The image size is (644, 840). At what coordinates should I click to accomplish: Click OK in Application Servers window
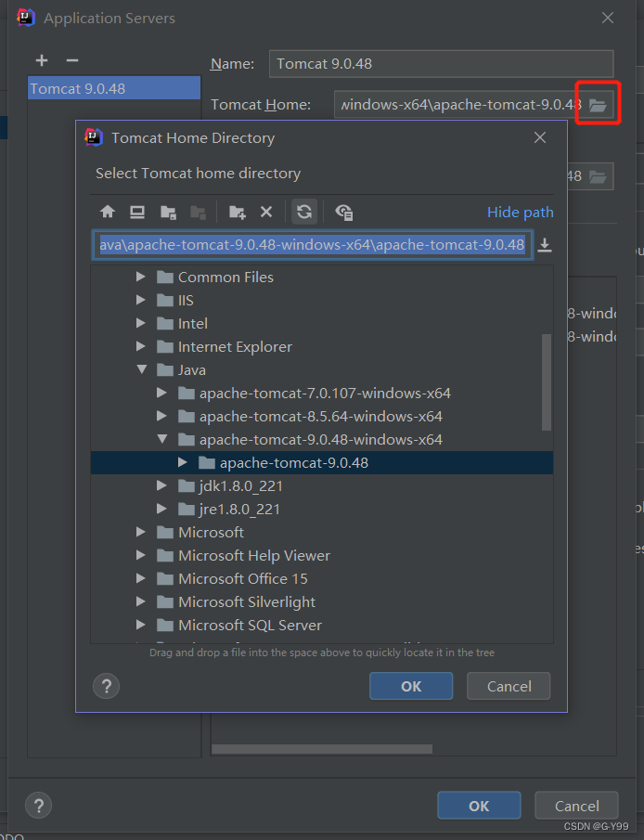[x=479, y=806]
